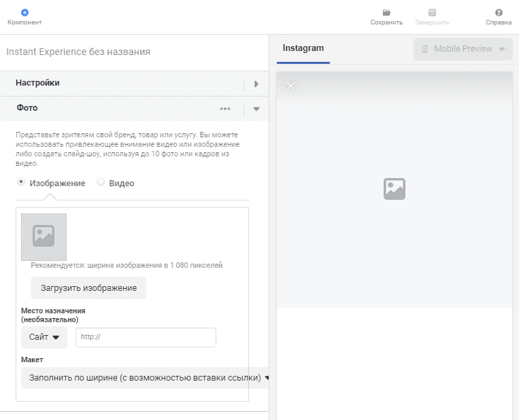Click the Компонент label
519x420 pixels.
[24, 22]
